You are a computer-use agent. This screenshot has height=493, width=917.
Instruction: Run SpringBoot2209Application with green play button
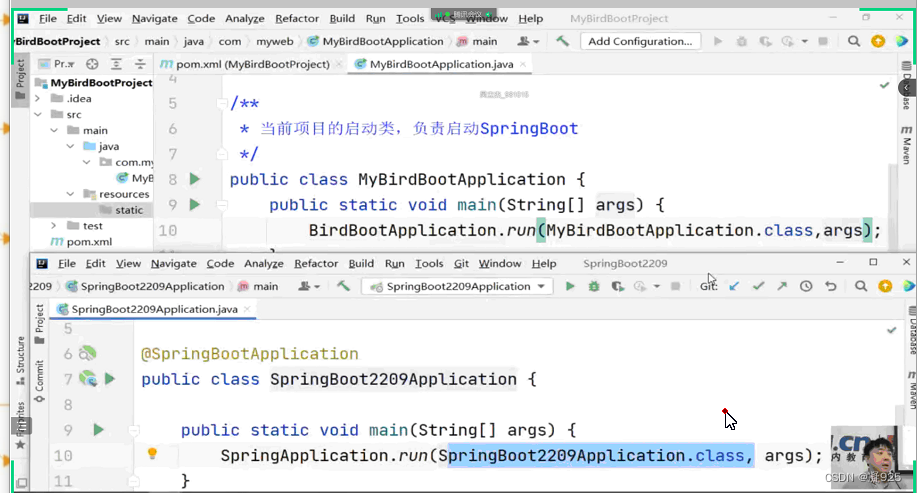[x=570, y=287]
